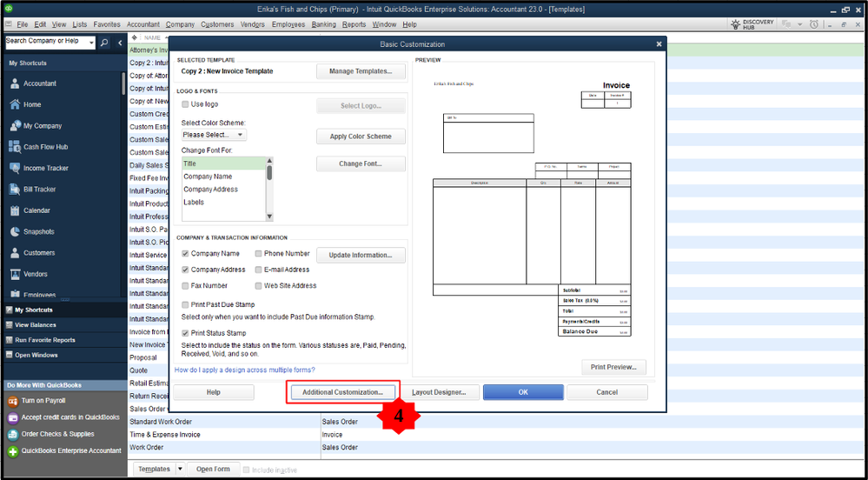Select Labels in font list

223,203
